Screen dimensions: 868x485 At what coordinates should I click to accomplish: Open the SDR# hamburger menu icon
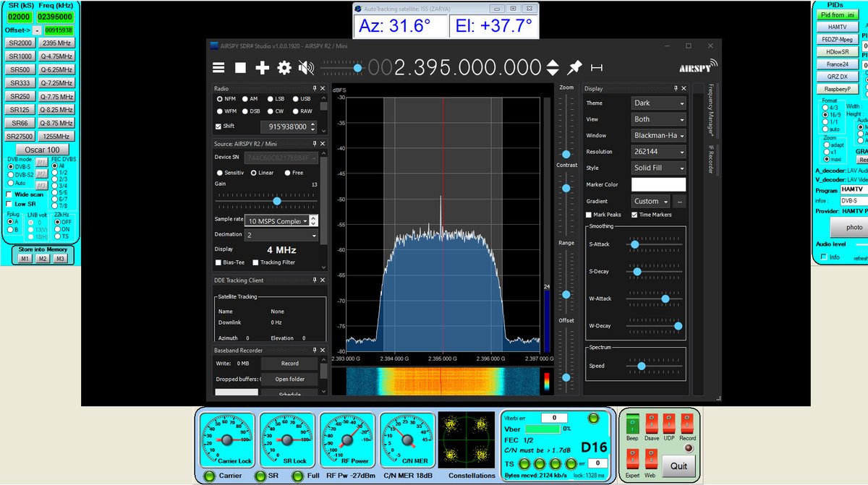point(218,67)
